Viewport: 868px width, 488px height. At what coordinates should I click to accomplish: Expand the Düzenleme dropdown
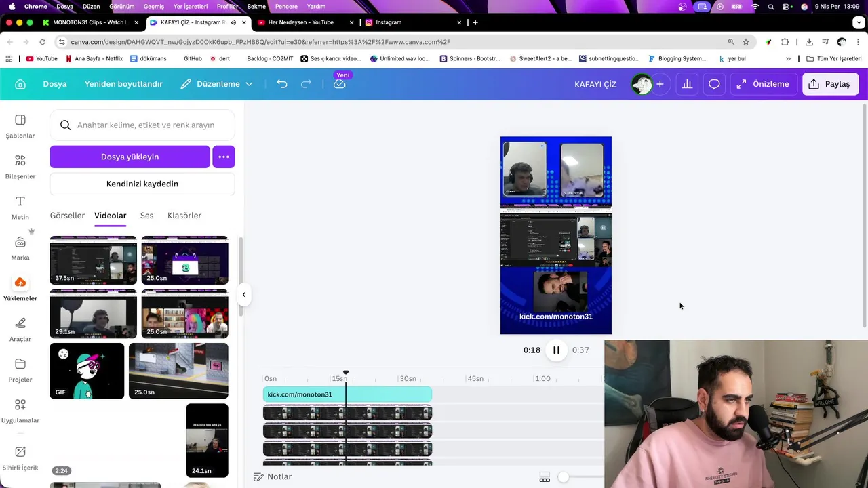[216, 84]
